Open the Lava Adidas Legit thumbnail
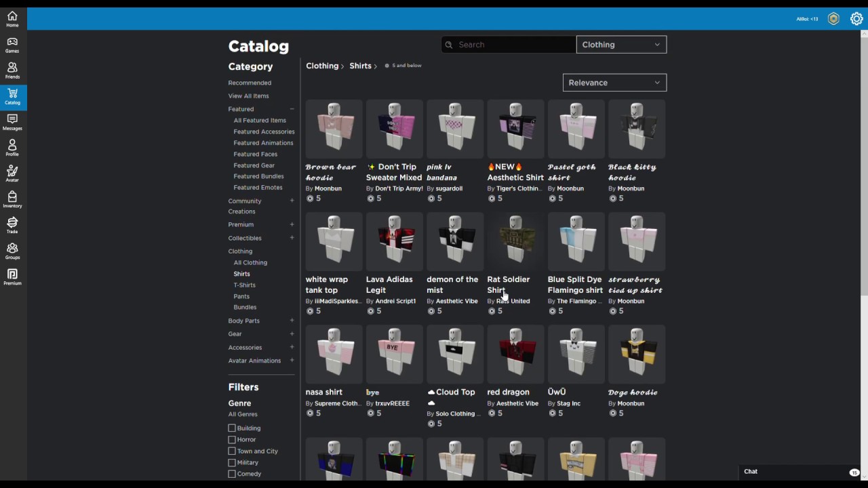This screenshot has width=868, height=488. [x=395, y=241]
